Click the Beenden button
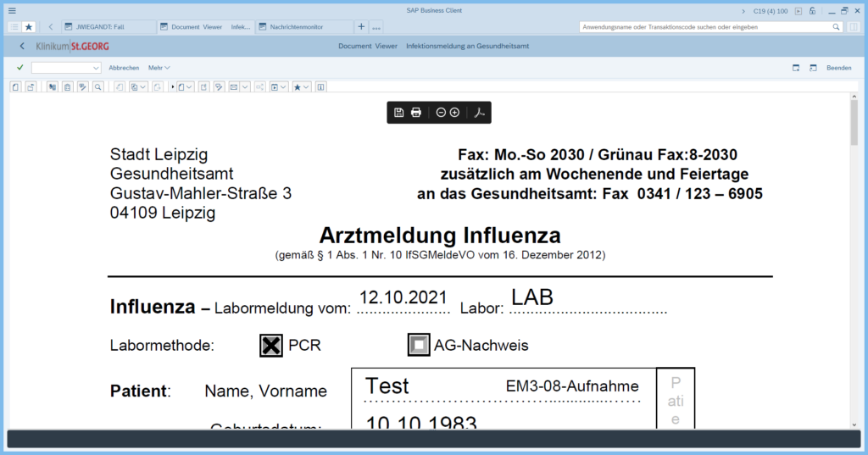 [x=838, y=68]
